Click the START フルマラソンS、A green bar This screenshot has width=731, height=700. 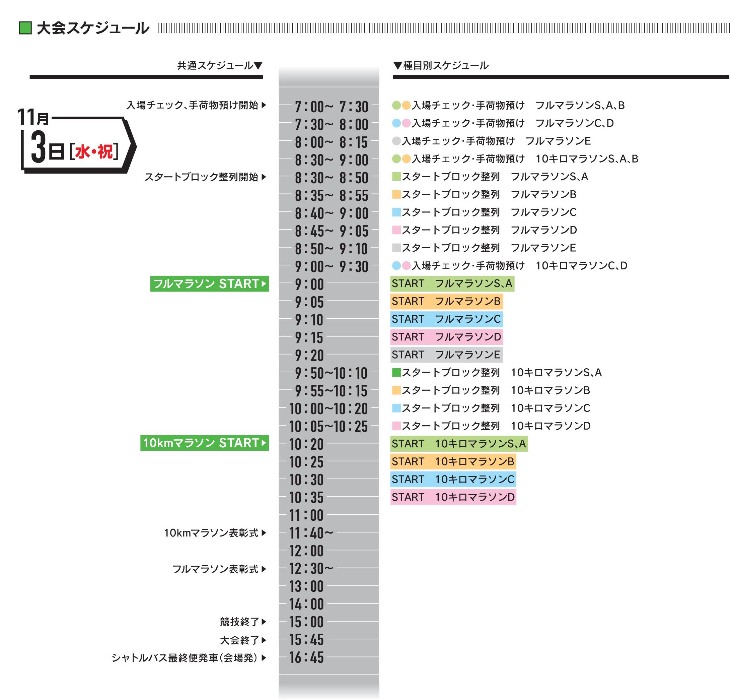click(x=452, y=284)
